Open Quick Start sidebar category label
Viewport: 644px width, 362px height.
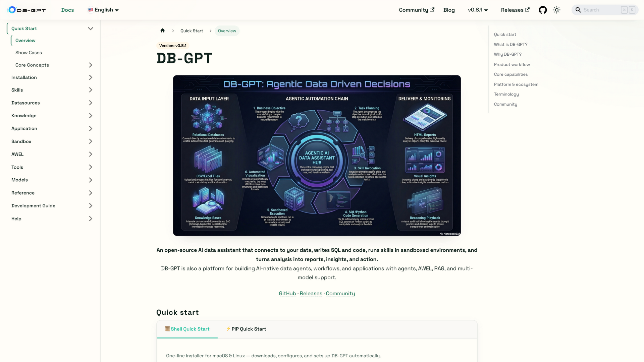[x=24, y=28]
